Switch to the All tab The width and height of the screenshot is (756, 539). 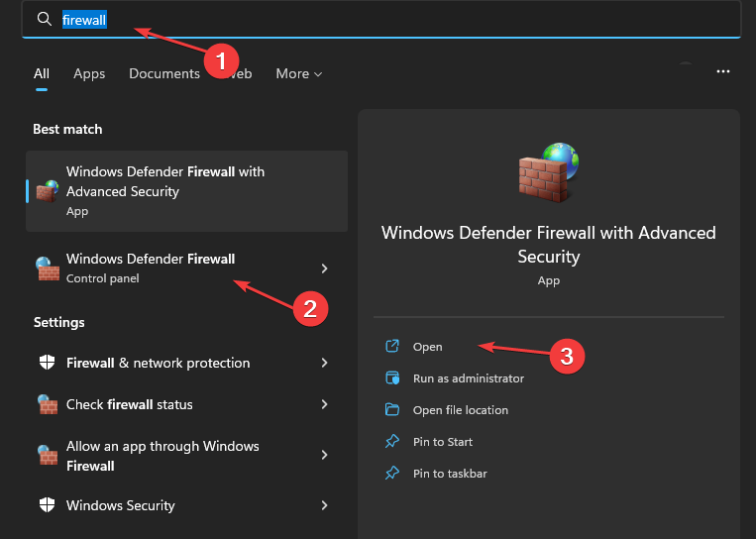[x=42, y=73]
